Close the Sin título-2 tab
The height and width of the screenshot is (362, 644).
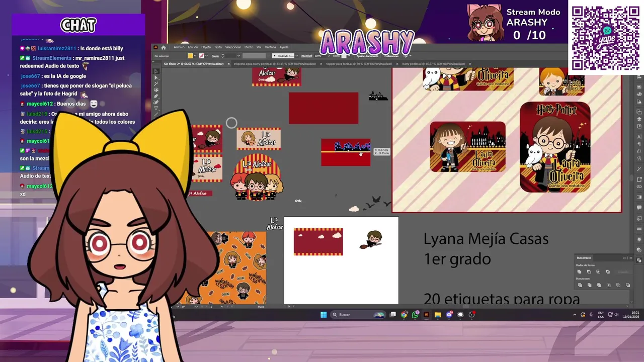tap(228, 64)
